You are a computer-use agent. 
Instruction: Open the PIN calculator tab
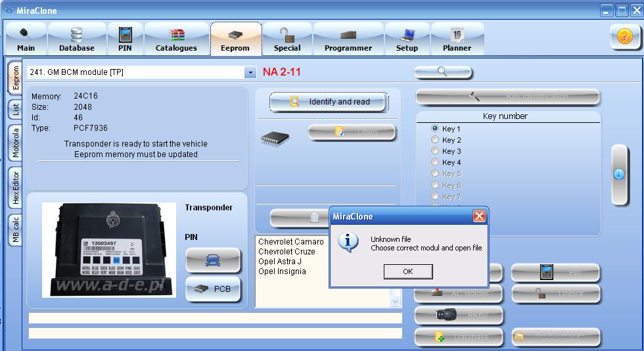point(125,40)
